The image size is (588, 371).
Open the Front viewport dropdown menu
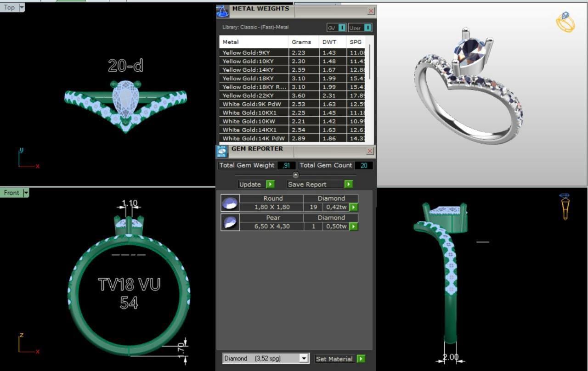(x=26, y=193)
